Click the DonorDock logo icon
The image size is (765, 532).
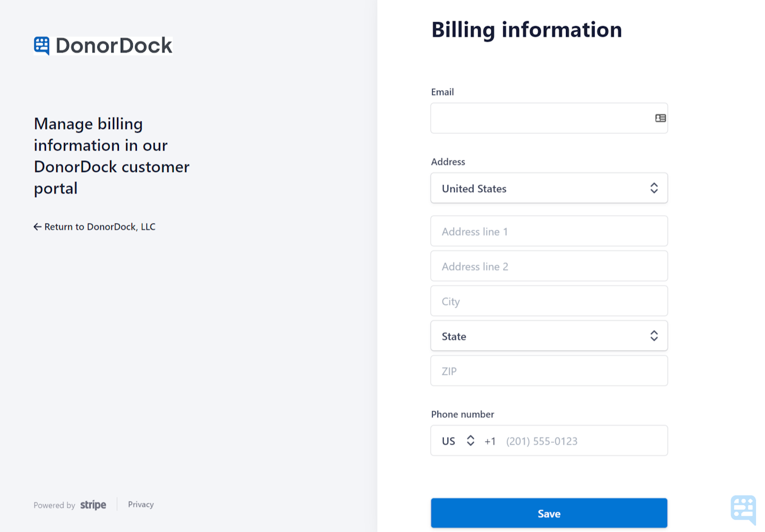[41, 44]
